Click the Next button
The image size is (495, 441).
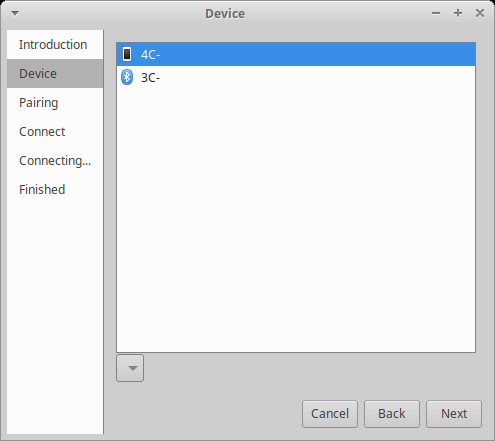[x=454, y=414]
